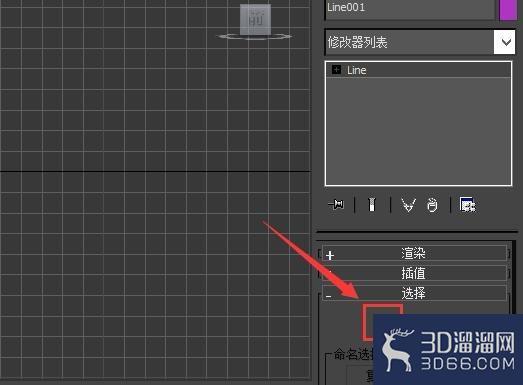
Task: Expand the 渲染 rollout
Action: point(414,254)
